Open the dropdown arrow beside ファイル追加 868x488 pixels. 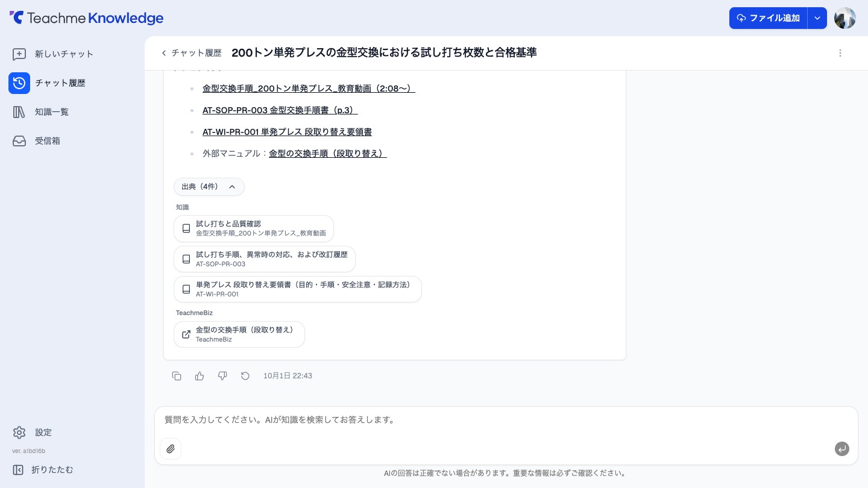tap(817, 18)
